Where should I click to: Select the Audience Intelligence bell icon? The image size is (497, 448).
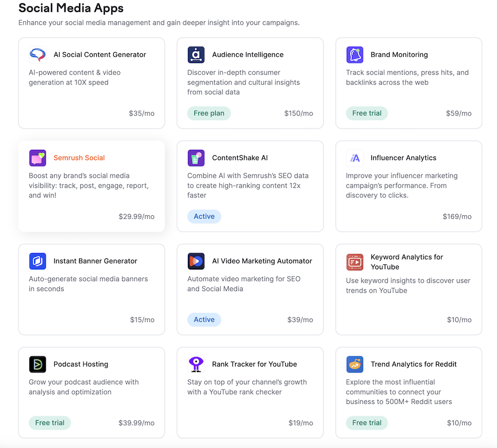[196, 55]
